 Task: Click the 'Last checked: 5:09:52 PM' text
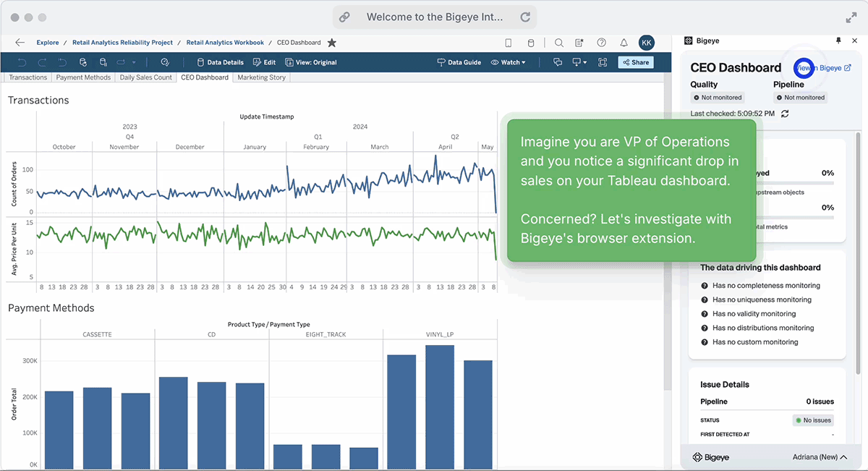point(733,114)
